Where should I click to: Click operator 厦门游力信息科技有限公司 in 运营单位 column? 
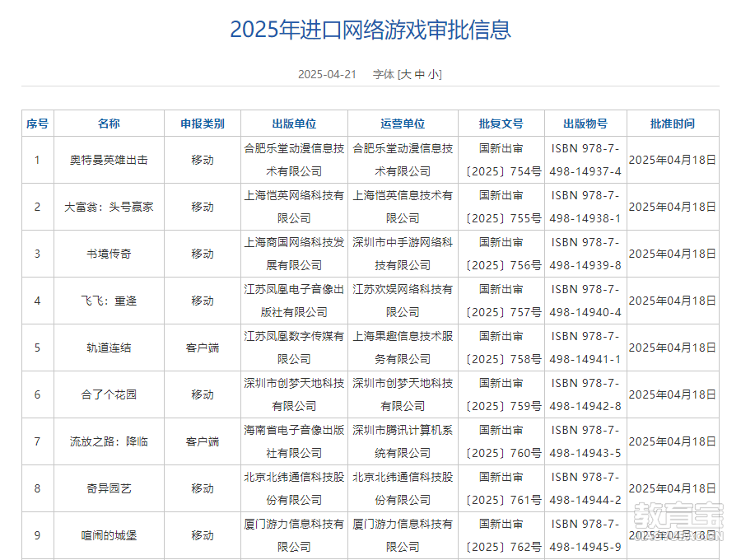[x=403, y=535]
